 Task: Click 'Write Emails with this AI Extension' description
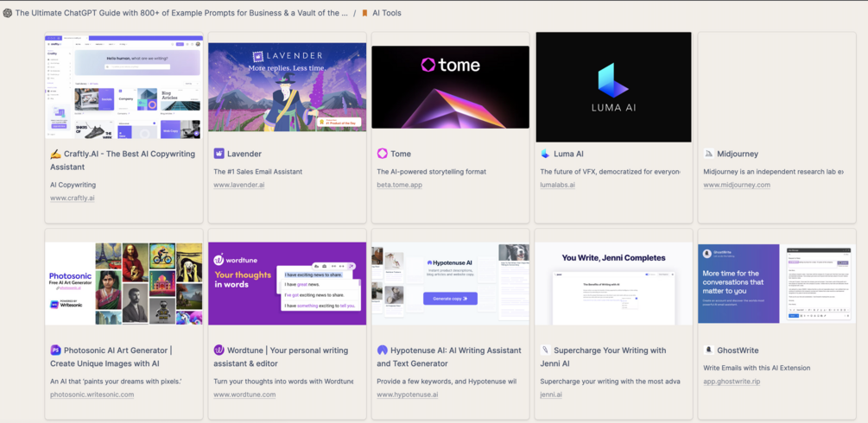click(757, 369)
